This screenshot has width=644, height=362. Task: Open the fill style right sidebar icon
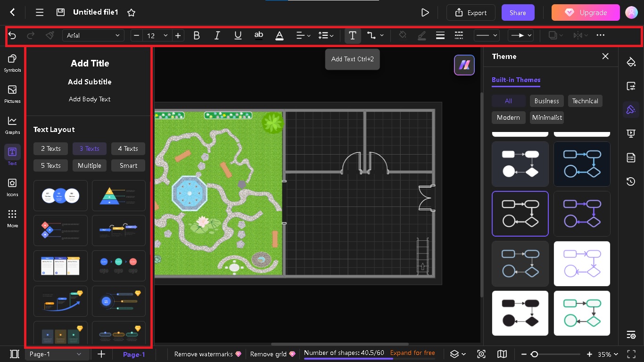tap(631, 62)
